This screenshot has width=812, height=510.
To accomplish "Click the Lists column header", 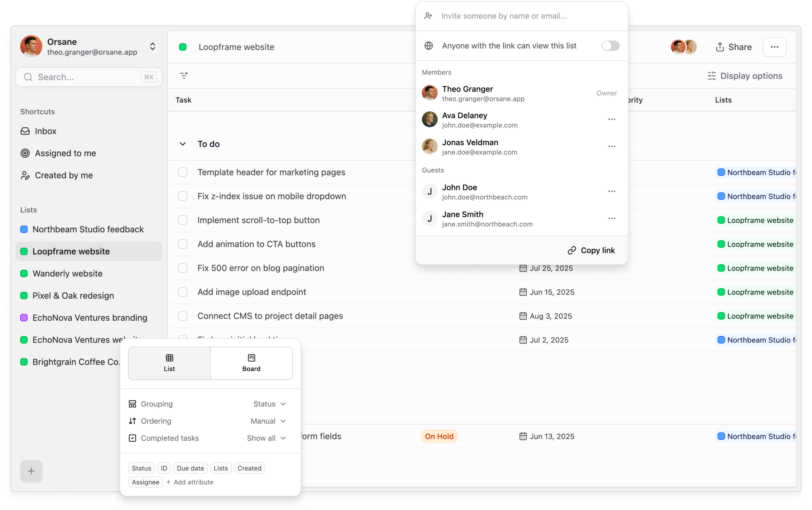I will coord(723,100).
